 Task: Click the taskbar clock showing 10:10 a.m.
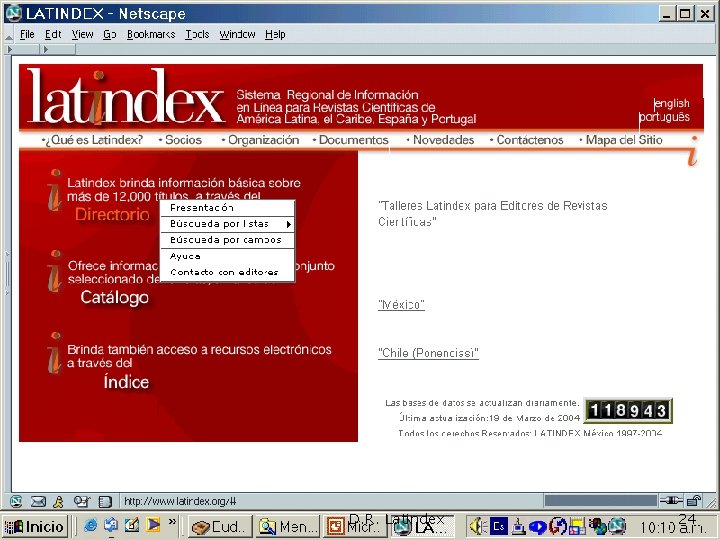coord(675,527)
